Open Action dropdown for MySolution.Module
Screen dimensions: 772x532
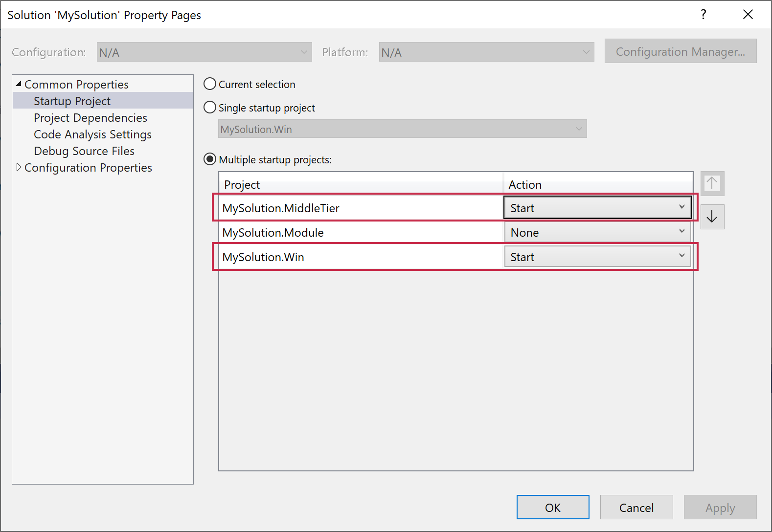[x=597, y=232]
